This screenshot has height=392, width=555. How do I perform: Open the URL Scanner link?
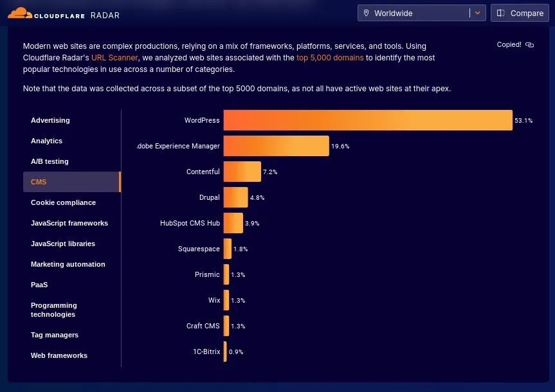tap(114, 58)
